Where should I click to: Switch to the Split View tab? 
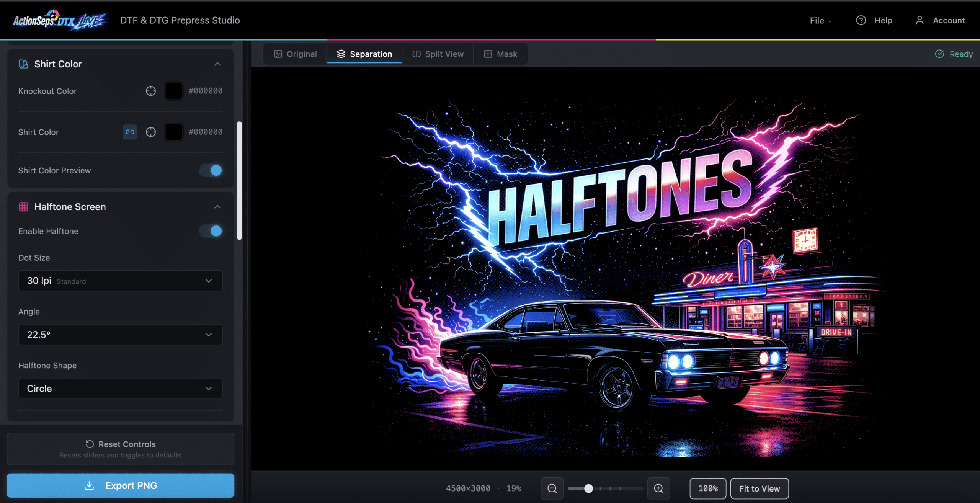pyautogui.click(x=438, y=54)
